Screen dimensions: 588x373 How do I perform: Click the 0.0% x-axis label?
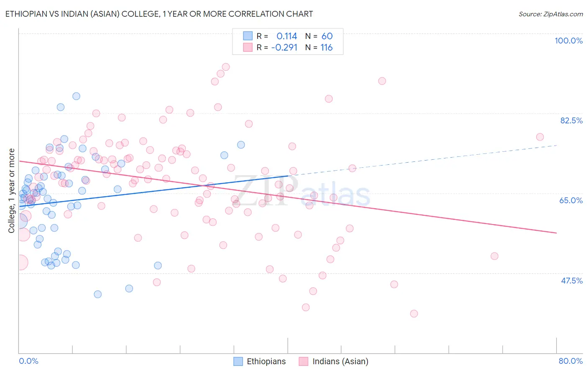click(x=29, y=361)
